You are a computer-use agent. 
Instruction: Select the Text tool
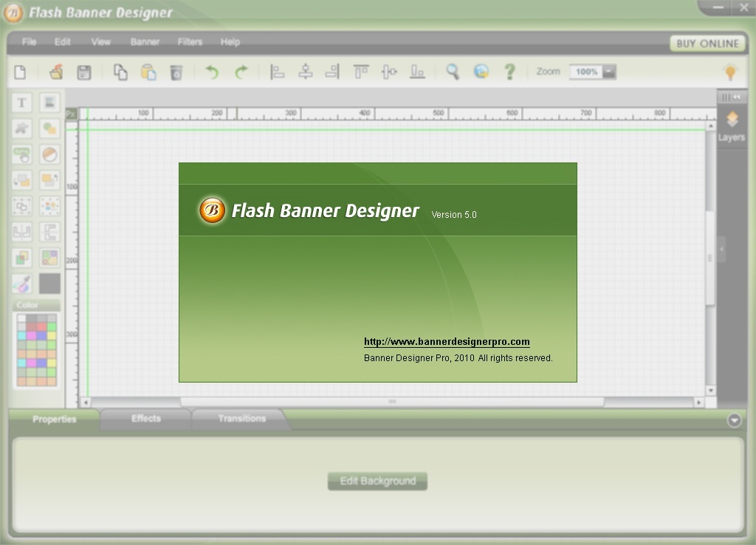(x=21, y=103)
